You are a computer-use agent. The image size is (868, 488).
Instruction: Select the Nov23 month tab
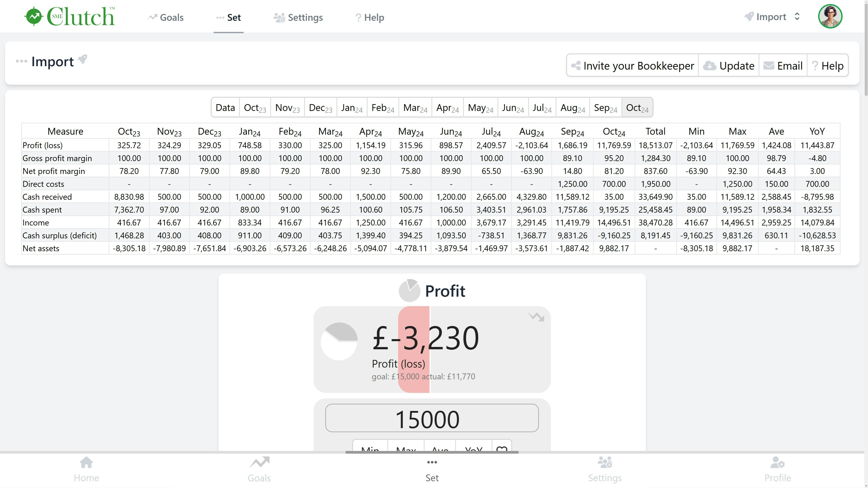point(288,108)
